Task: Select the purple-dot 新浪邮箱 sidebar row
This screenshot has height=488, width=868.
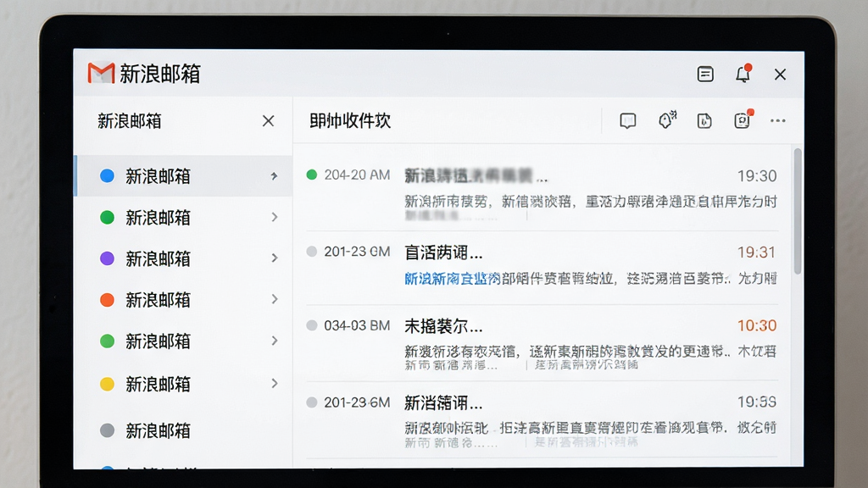Action: click(x=184, y=258)
